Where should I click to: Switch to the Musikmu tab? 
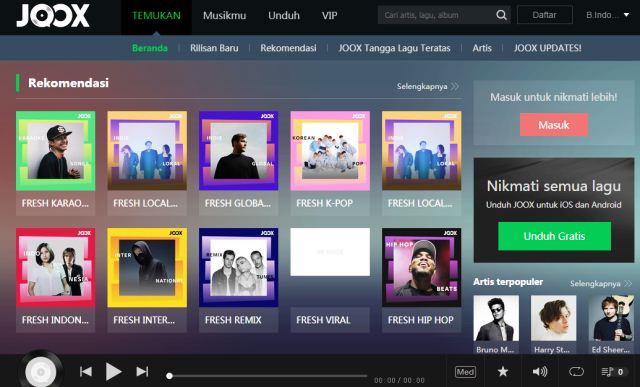tap(224, 16)
